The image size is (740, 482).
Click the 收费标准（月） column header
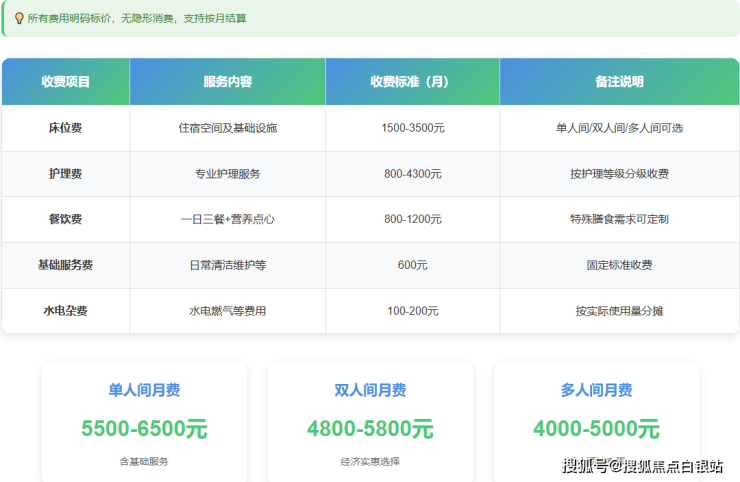click(412, 82)
